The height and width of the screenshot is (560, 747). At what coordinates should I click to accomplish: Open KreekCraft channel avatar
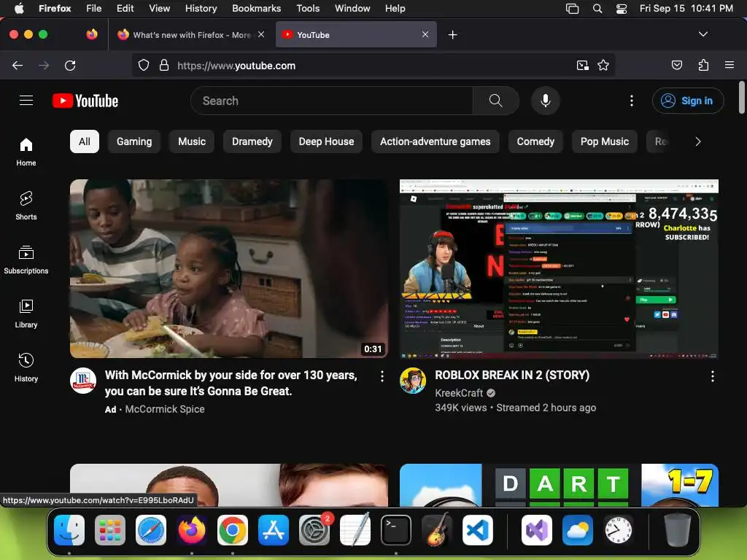(x=413, y=381)
